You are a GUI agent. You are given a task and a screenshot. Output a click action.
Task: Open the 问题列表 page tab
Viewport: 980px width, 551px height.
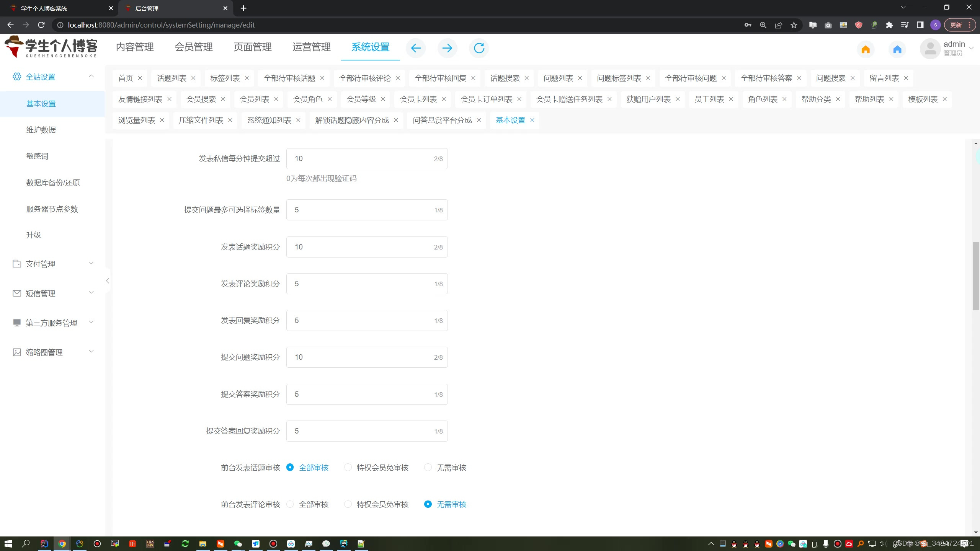[558, 78]
